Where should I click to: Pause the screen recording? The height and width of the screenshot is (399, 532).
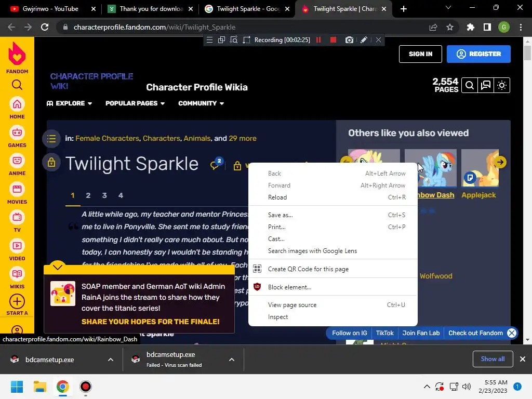(318, 40)
